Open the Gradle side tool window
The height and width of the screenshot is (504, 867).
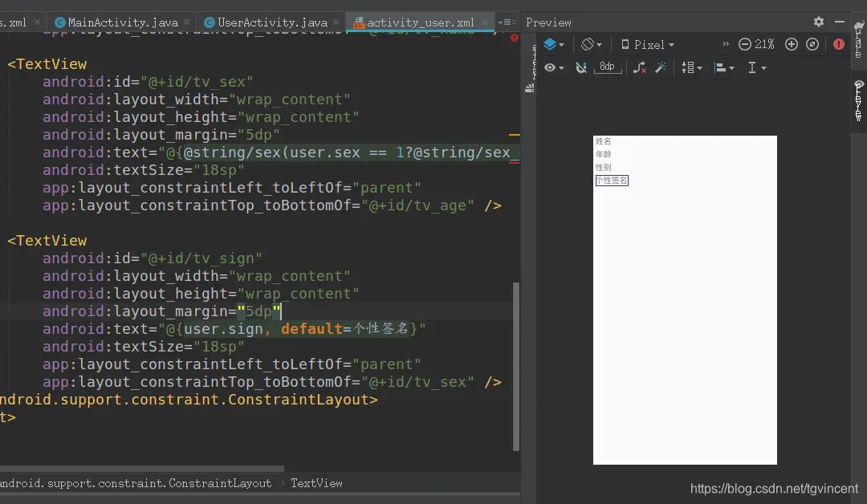(859, 40)
